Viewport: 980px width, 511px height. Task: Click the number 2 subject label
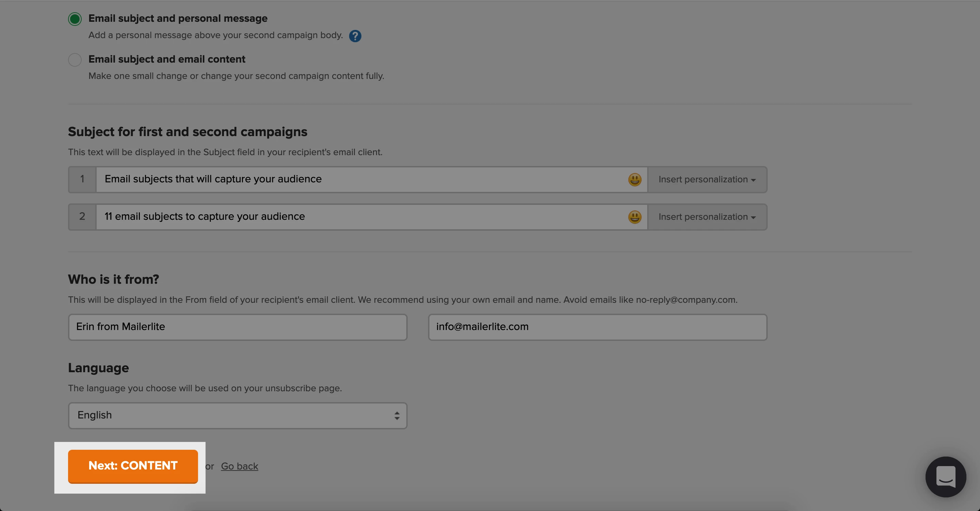[82, 217]
